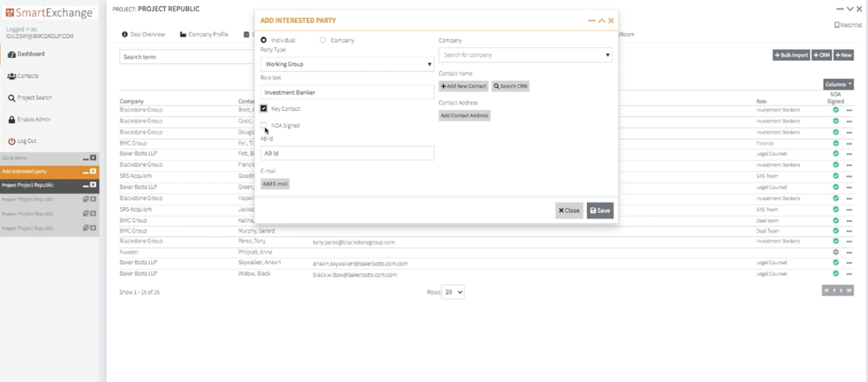Open the ... menu for Philpott, Anne
Image resolution: width=868 pixels, height=382 pixels.
(849, 253)
